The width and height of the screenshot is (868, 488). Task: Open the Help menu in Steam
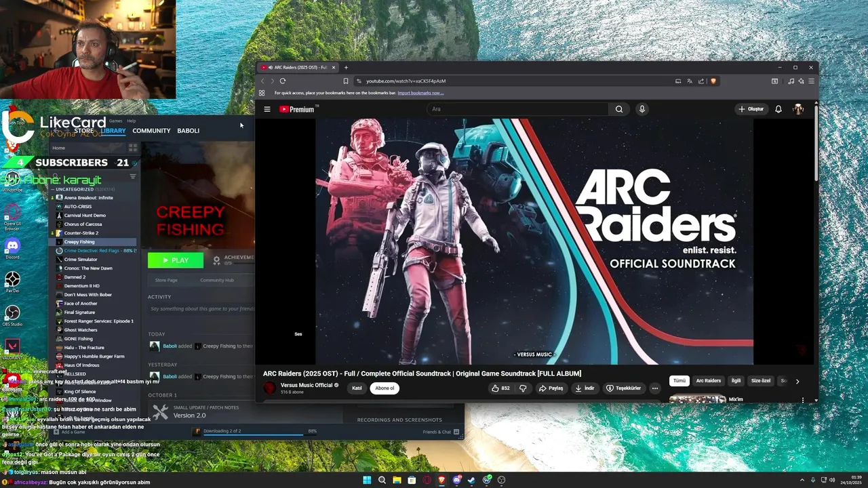132,121
